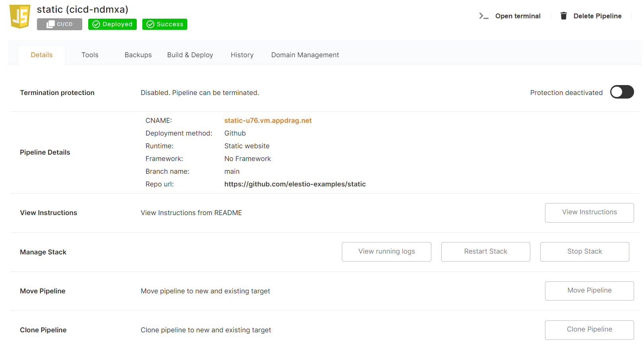The width and height of the screenshot is (644, 349).
Task: Click the CI/CD badge icon
Action: click(50, 24)
